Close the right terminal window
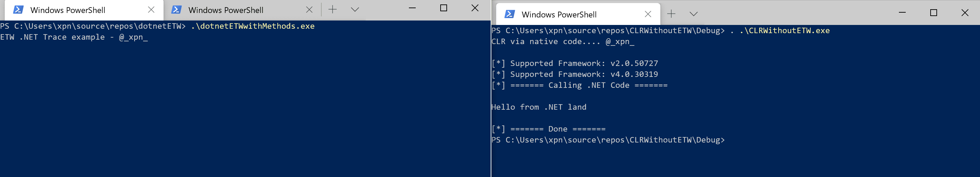Image resolution: width=980 pixels, height=177 pixels. (x=965, y=13)
